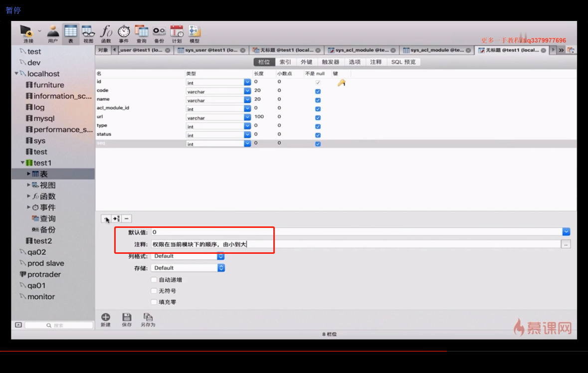This screenshot has width=588, height=373.
Task: Collapse the localhost connection tree
Action: [16, 73]
